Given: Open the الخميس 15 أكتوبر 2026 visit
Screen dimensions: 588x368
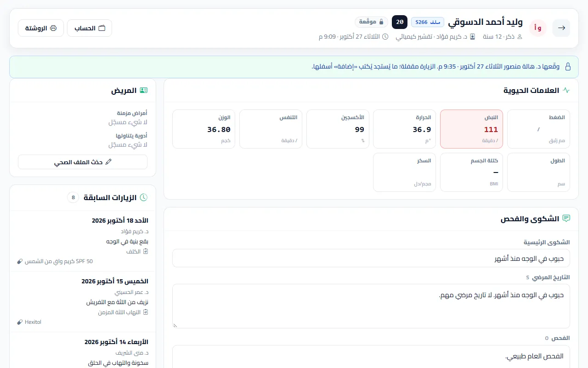Looking at the screenshot, I should (x=83, y=301).
